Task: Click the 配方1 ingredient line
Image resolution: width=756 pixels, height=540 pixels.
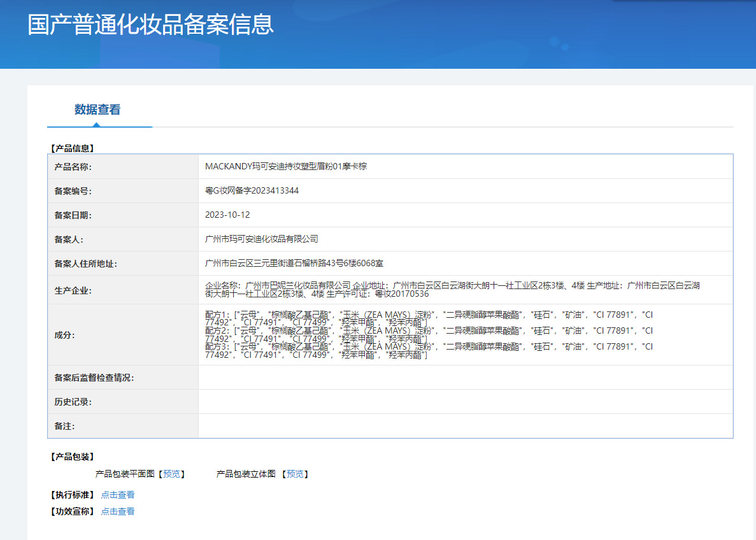Action: coord(429,318)
